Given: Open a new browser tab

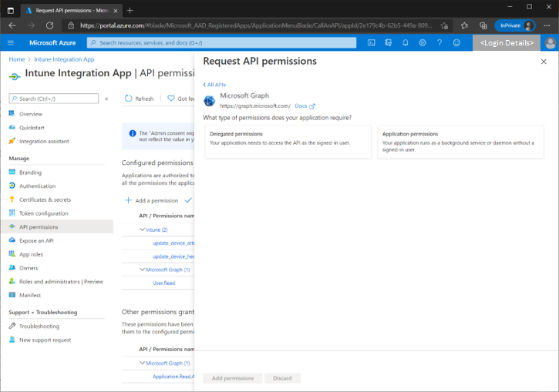Looking at the screenshot, I should click(130, 11).
